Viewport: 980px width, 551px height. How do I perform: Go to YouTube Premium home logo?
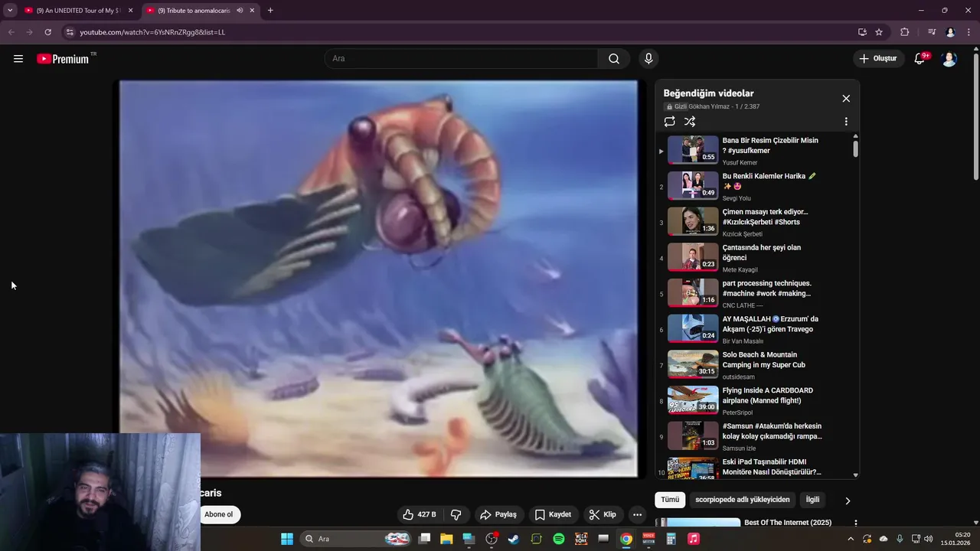click(63, 59)
